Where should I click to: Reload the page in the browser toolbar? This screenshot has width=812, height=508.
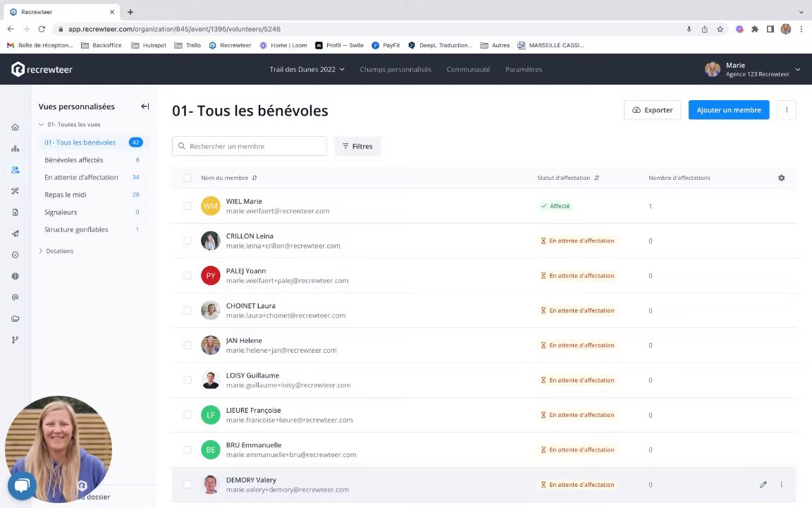coord(42,29)
